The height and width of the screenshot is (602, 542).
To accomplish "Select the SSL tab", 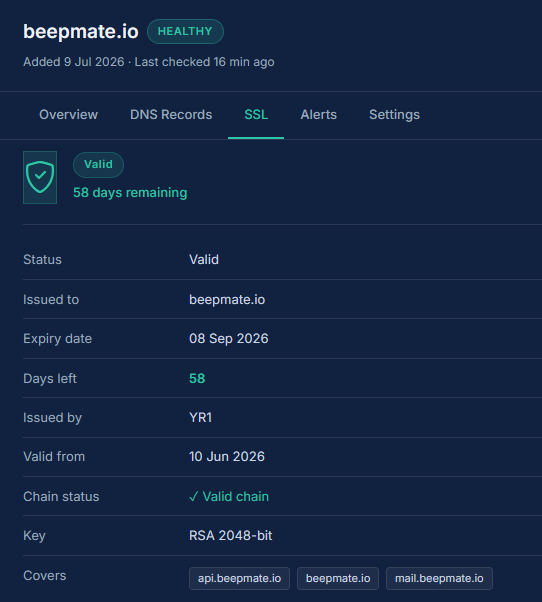I will pyautogui.click(x=256, y=114).
